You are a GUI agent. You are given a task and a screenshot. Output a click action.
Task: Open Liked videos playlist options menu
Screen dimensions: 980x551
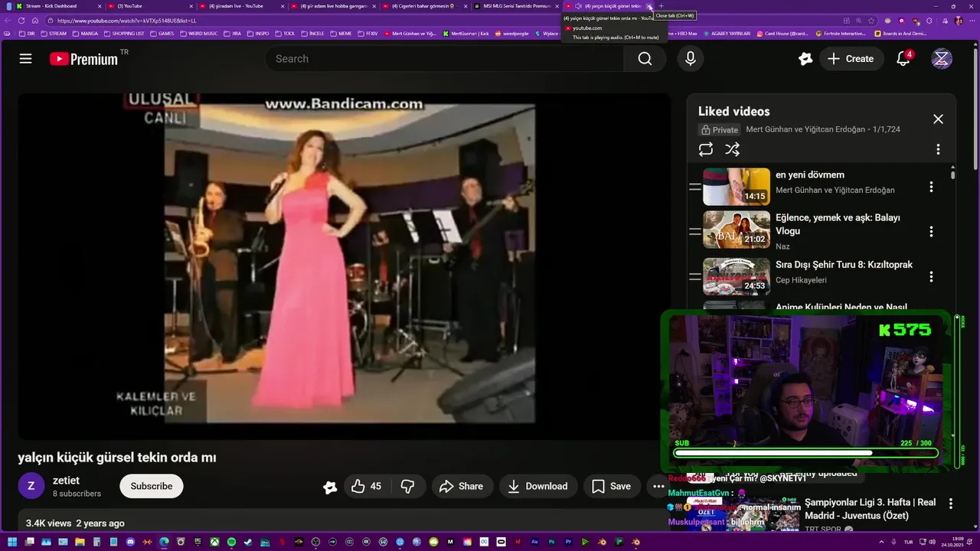click(x=938, y=149)
